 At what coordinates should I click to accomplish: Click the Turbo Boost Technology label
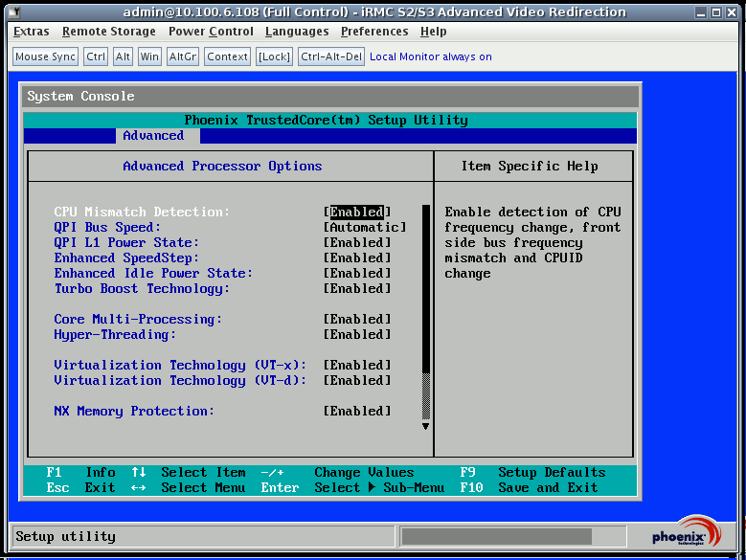(x=142, y=288)
